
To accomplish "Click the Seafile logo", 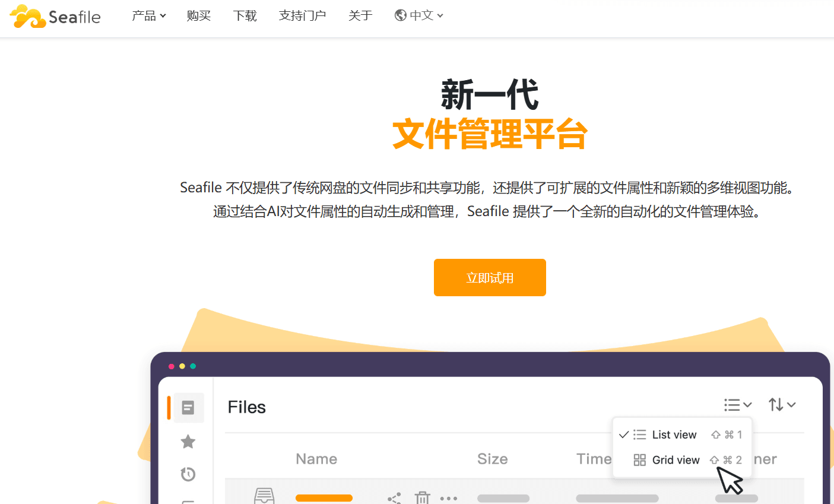I will point(55,16).
